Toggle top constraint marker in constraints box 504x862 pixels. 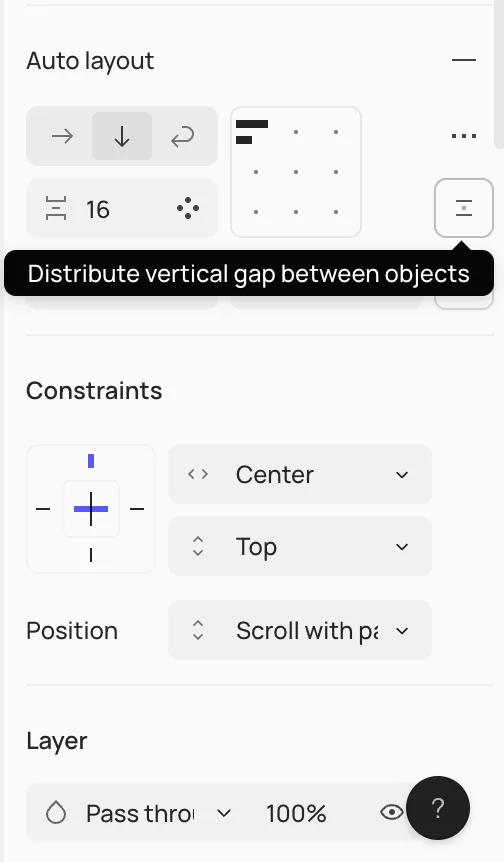click(91, 461)
